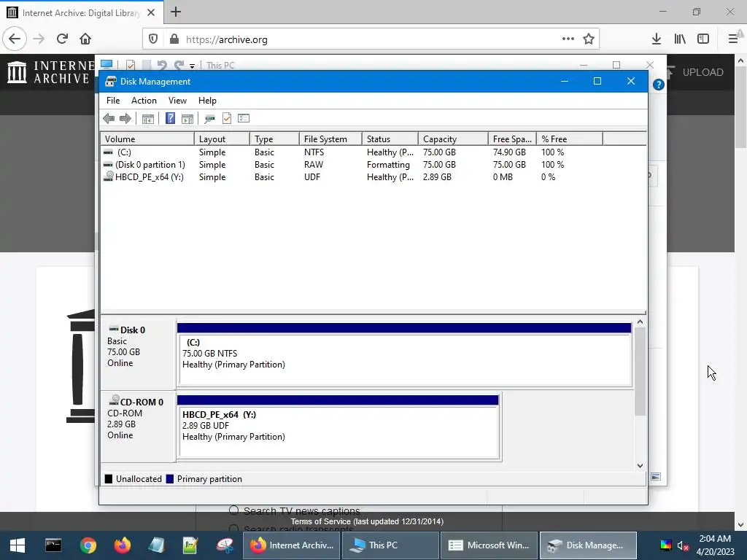
Task: Click the blue help icon in This PC window
Action: (659, 85)
